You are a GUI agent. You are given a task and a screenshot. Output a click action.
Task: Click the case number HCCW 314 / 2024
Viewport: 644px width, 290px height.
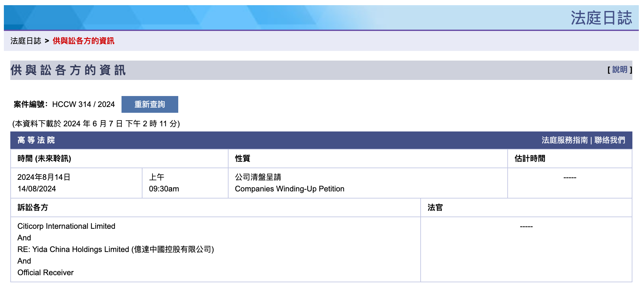point(83,104)
